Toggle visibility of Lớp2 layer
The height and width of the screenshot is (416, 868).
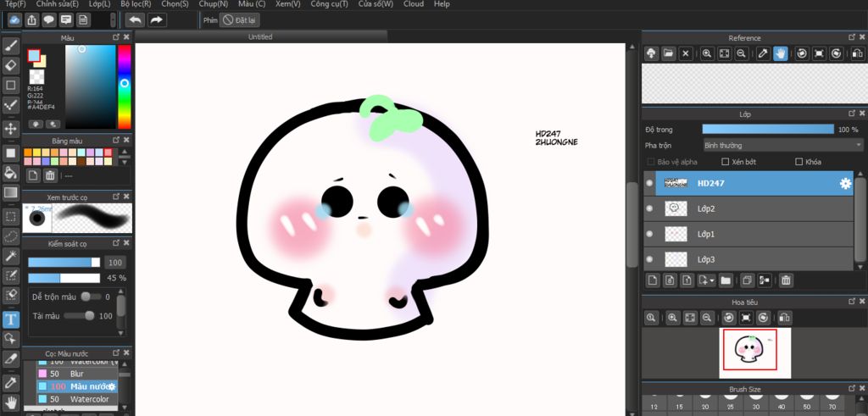649,208
